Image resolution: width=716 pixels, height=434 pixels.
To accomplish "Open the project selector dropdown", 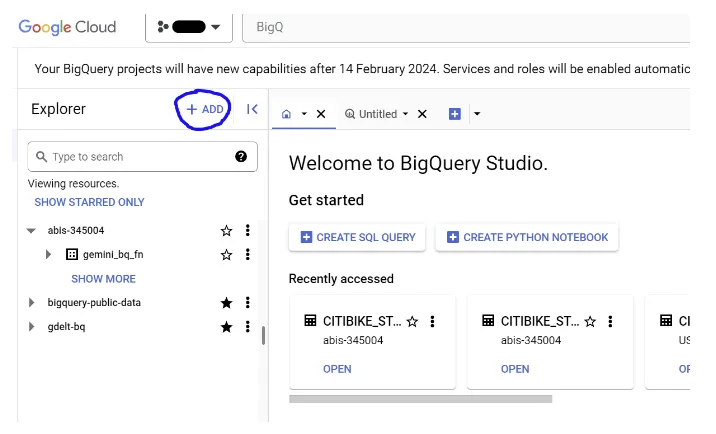I will pos(189,27).
